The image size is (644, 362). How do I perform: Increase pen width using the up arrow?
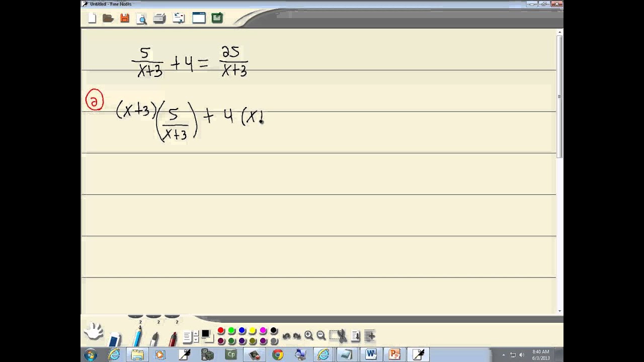pos(196,334)
